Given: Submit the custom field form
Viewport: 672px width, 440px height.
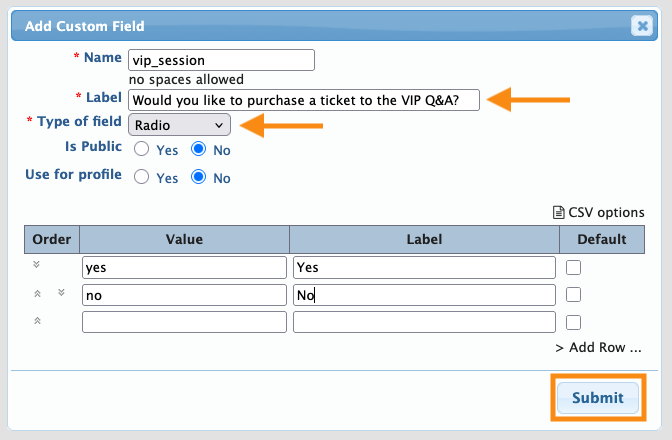Looking at the screenshot, I should [597, 397].
